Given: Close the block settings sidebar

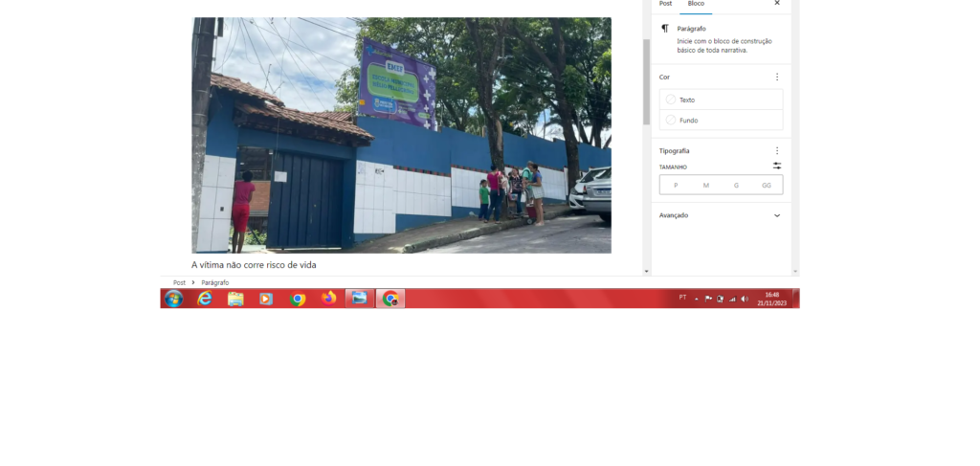Looking at the screenshot, I should pos(776,4).
